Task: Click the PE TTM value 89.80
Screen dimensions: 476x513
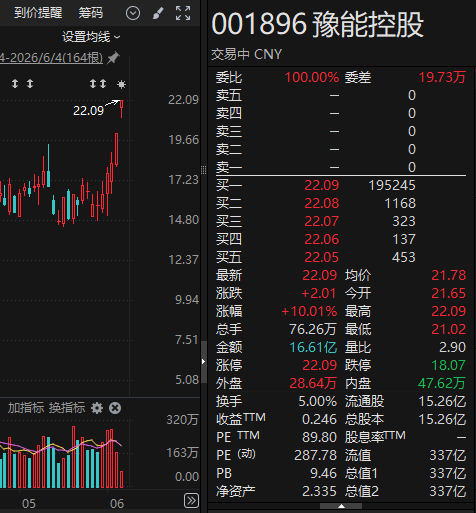Action: pos(319,437)
